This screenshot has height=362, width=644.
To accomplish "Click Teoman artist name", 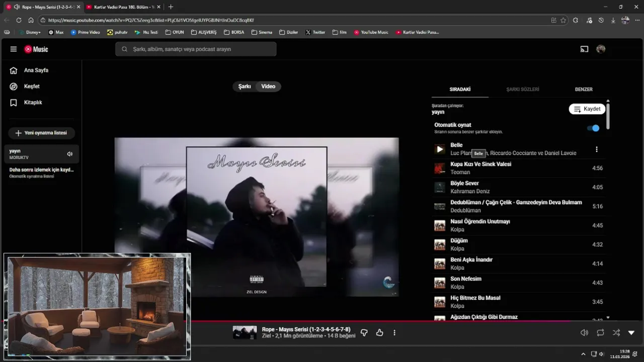I will (x=460, y=172).
